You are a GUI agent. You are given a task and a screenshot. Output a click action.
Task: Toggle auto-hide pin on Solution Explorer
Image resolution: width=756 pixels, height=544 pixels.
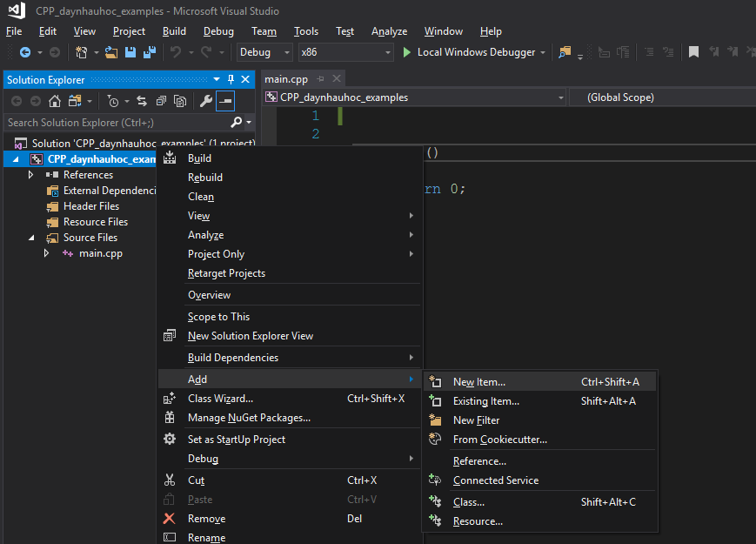[231, 80]
